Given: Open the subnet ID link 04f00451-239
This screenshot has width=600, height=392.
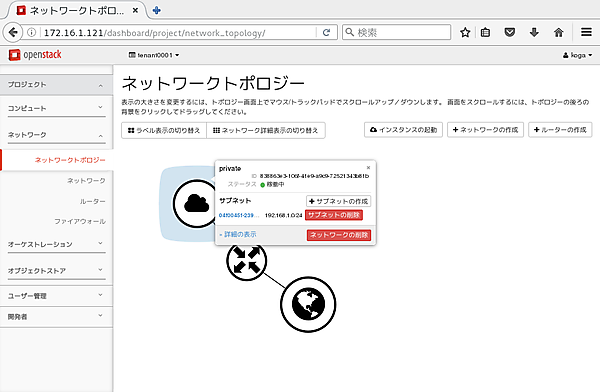Looking at the screenshot, I should coord(239,216).
